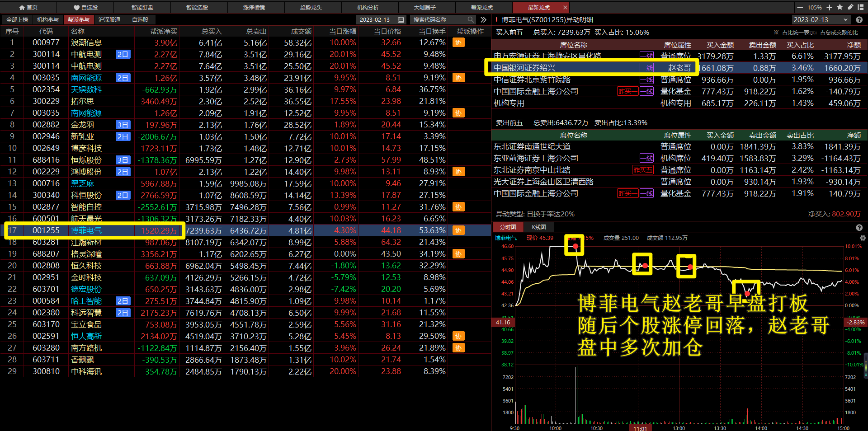Switch chart to K线图 view
This screenshot has height=431, width=868.
[538, 227]
